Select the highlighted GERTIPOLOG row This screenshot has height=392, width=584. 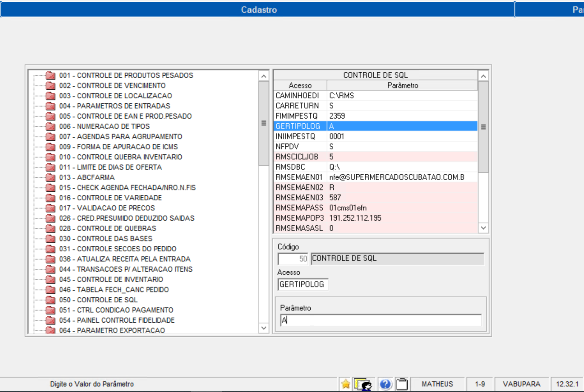coord(375,126)
